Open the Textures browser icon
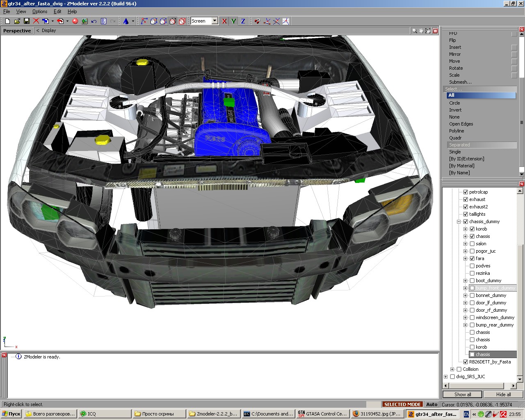Viewport: 525px width, 420px height. point(84,21)
